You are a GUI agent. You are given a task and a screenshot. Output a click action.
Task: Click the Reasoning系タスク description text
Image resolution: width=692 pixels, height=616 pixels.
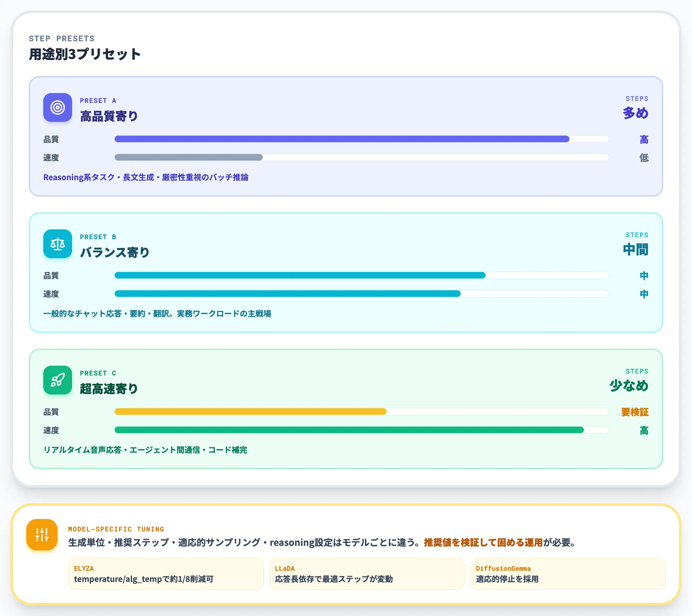pos(146,177)
